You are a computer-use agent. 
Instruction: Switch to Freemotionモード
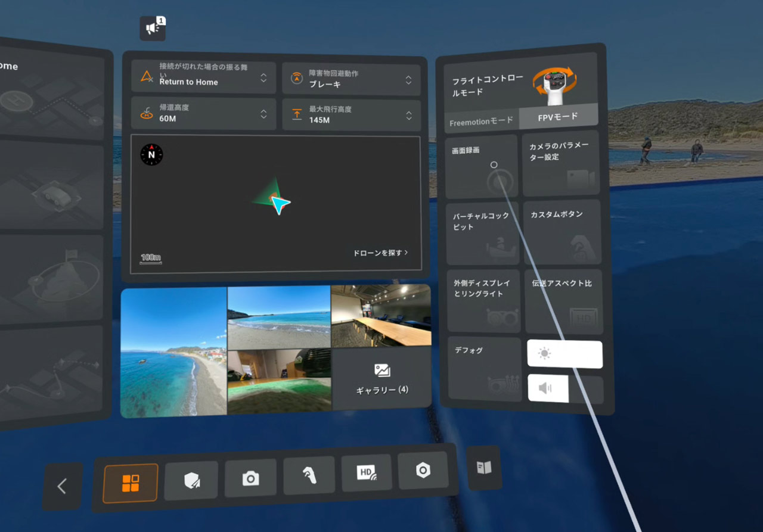(481, 121)
